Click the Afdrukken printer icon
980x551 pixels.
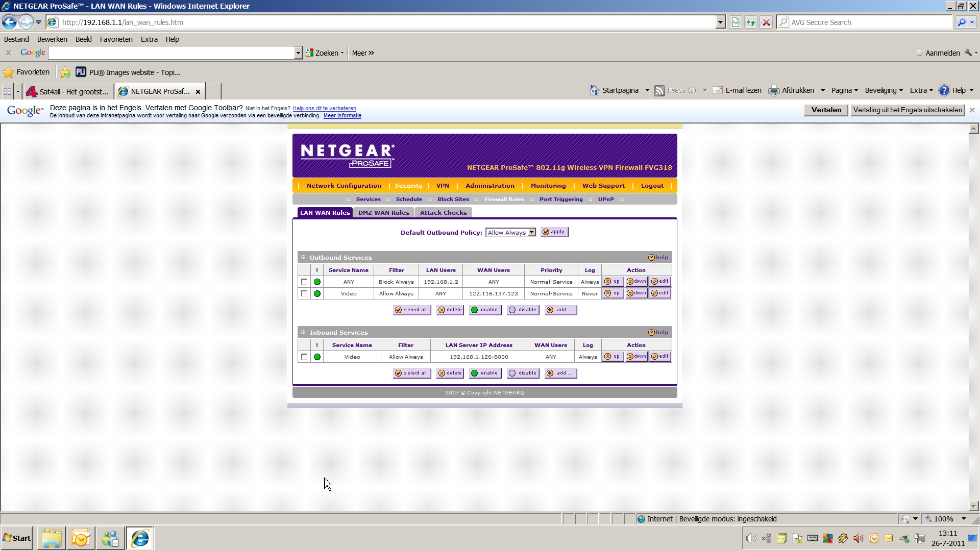(x=774, y=91)
